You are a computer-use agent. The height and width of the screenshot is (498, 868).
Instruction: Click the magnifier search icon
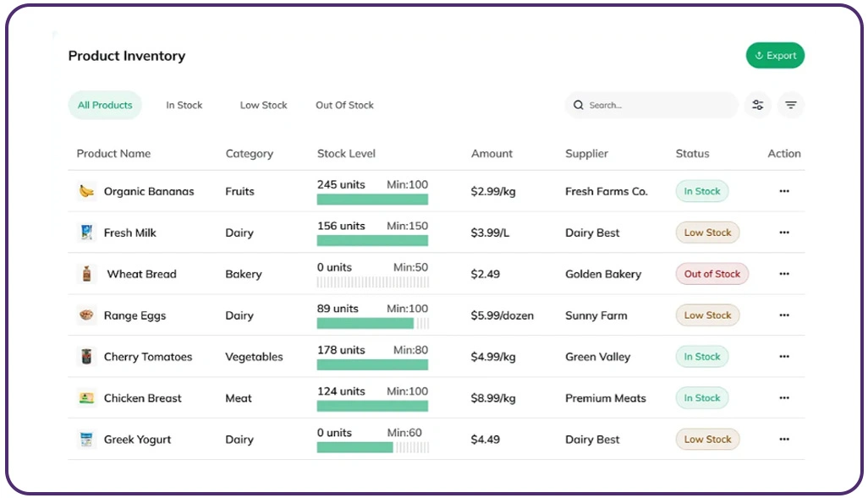coord(579,105)
